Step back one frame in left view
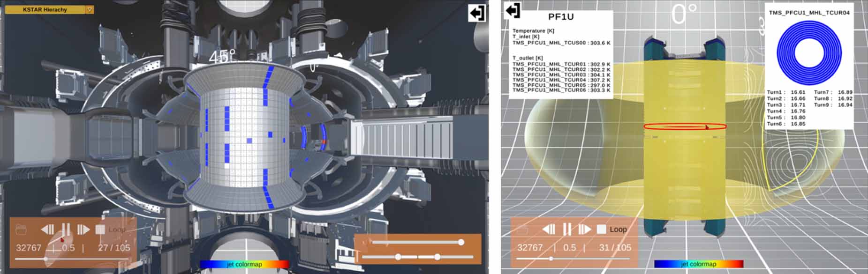This screenshot has width=868, height=274. [48, 230]
